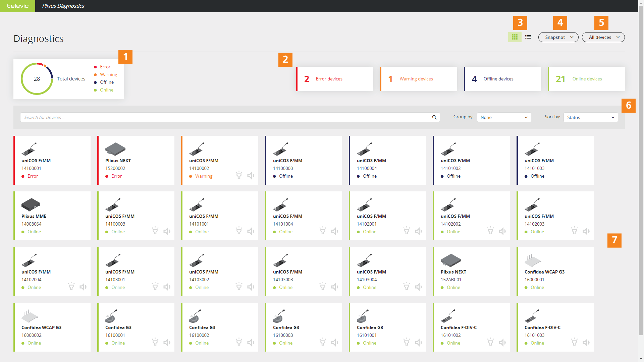Viewport: 644px width, 362px height.
Task: Click the Offline devices summary card
Action: pos(502,79)
